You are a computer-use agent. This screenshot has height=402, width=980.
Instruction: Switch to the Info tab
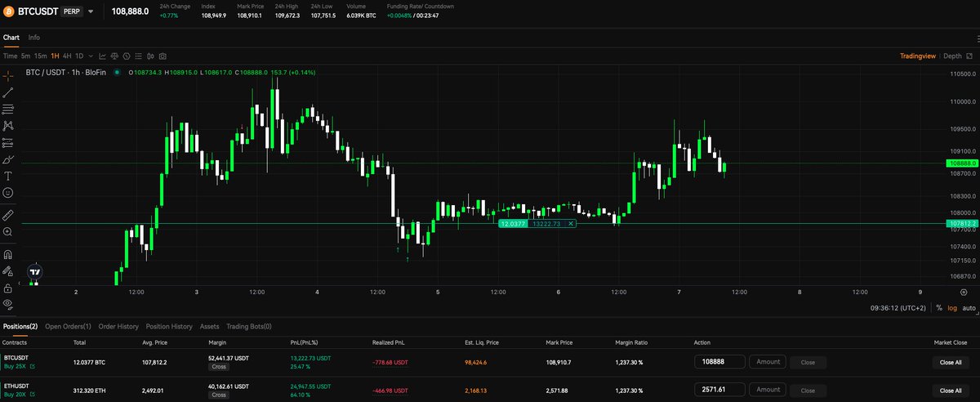(x=34, y=38)
